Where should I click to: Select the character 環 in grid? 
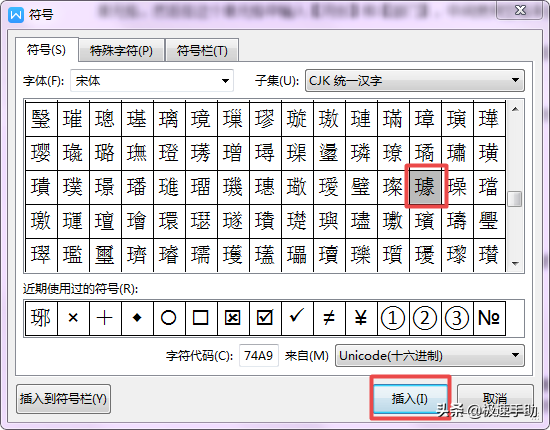coord(169,221)
